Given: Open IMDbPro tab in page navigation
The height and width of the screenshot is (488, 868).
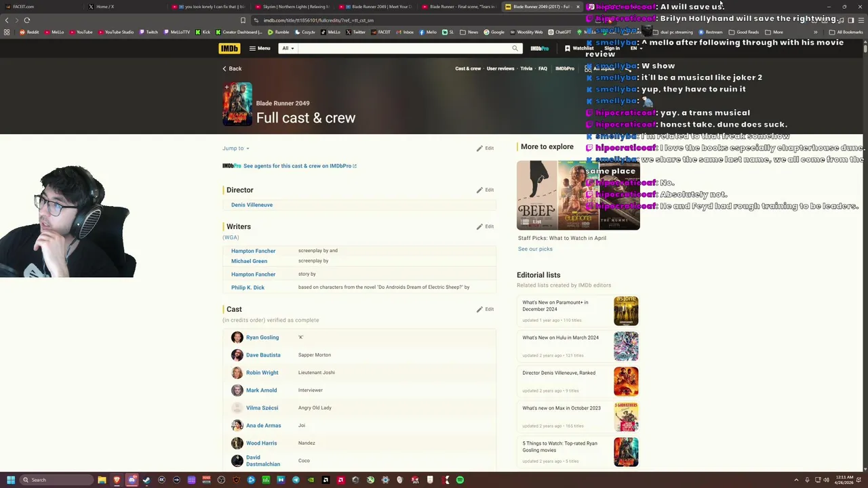Looking at the screenshot, I should tap(565, 68).
